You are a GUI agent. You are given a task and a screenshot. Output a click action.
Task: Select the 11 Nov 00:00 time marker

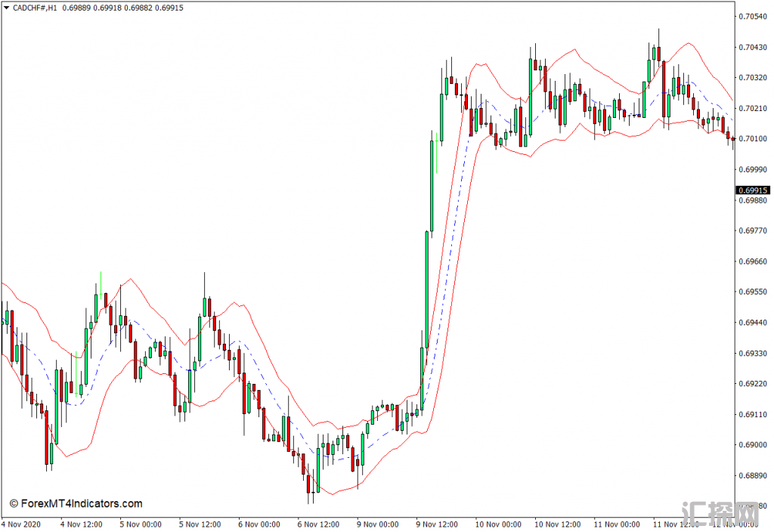coord(617,524)
